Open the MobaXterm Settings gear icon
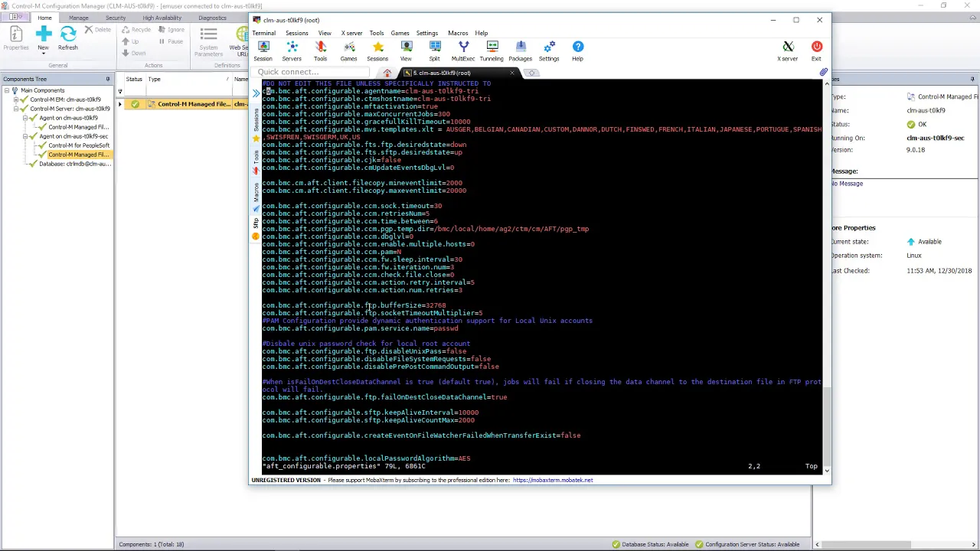This screenshot has width=980, height=551. (x=549, y=51)
